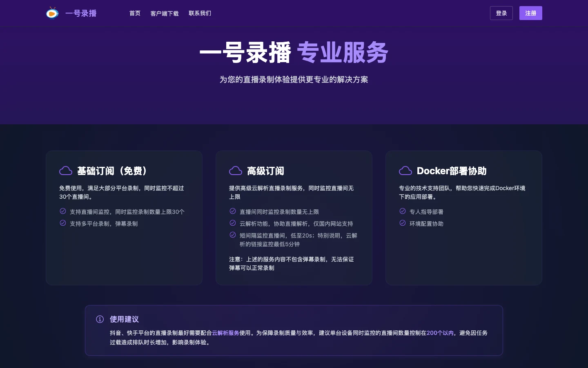The image size is (588, 368).
Task: Click the text 云解析功能，协助直播解析，仅国内网站支持
Action: point(296,224)
